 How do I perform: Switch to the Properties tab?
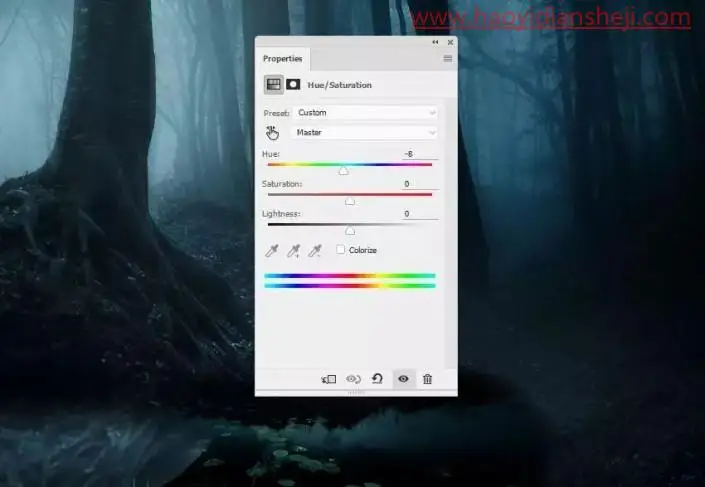282,59
